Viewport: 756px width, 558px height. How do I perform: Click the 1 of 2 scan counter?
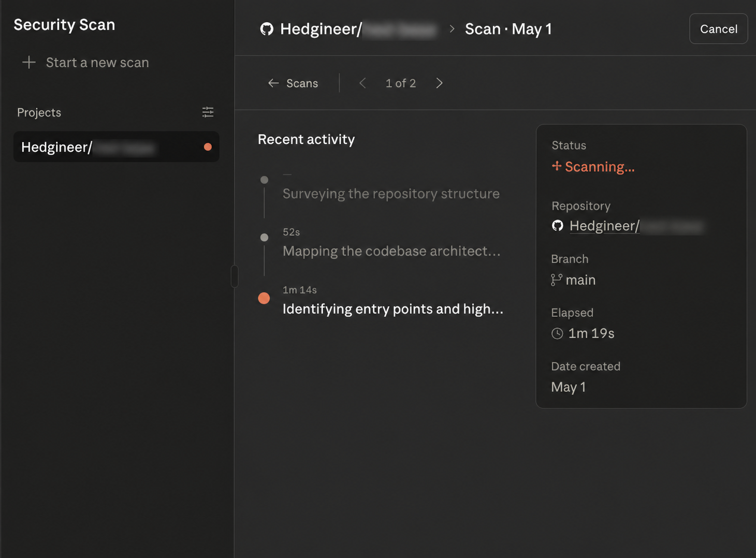(x=401, y=83)
